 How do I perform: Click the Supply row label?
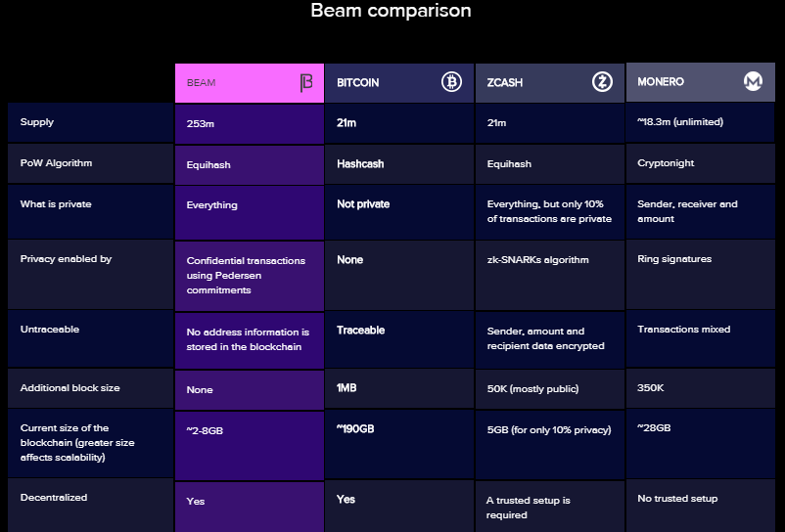37,122
